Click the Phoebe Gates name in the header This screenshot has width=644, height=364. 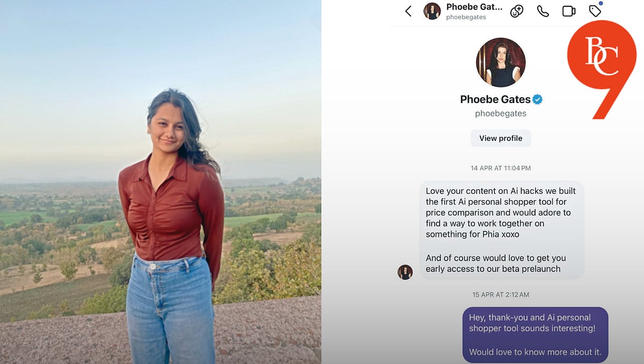[474, 6]
